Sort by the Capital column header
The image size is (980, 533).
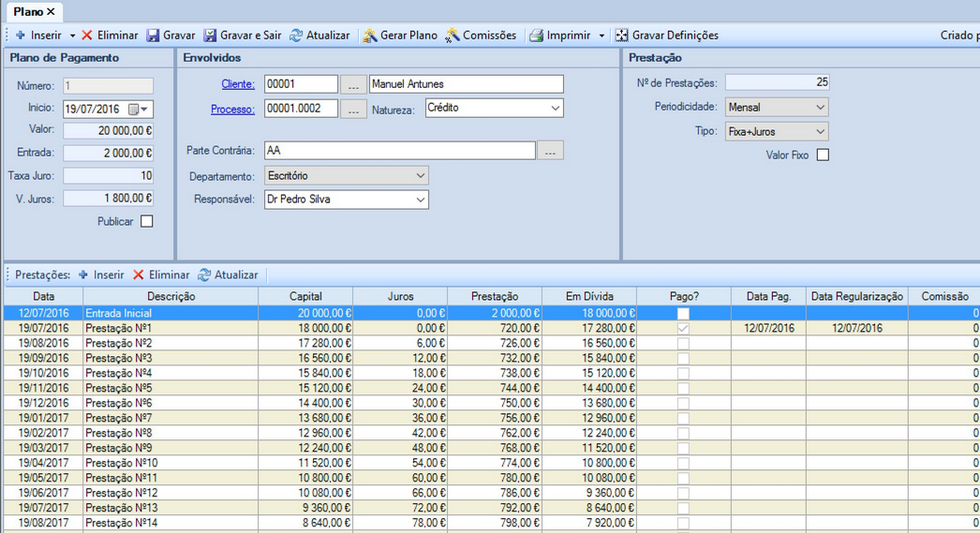pos(305,296)
